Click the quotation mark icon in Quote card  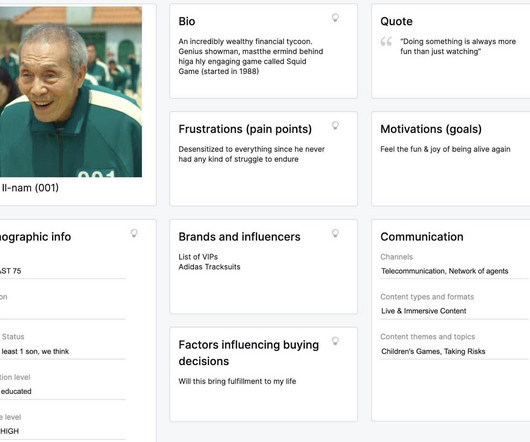click(386, 41)
